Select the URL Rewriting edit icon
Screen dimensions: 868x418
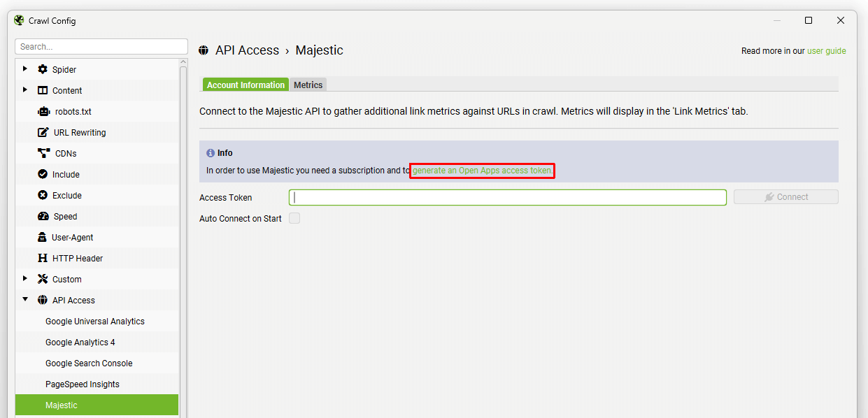pos(43,133)
